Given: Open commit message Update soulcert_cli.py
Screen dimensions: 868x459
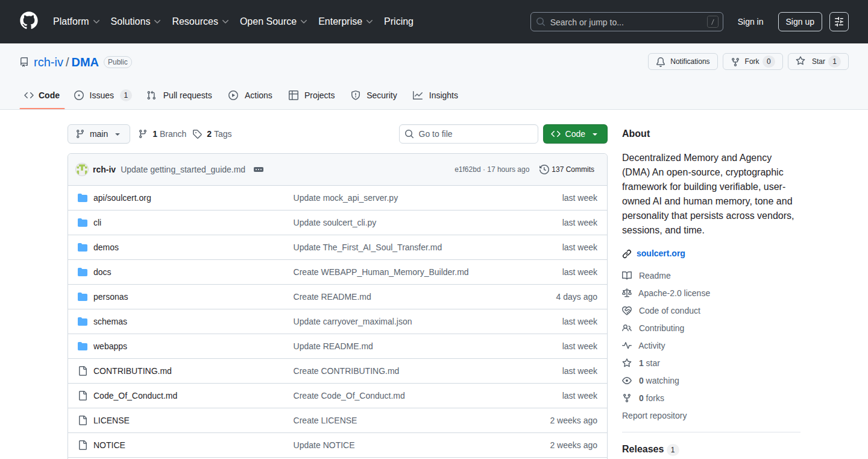Looking at the screenshot, I should (x=335, y=223).
